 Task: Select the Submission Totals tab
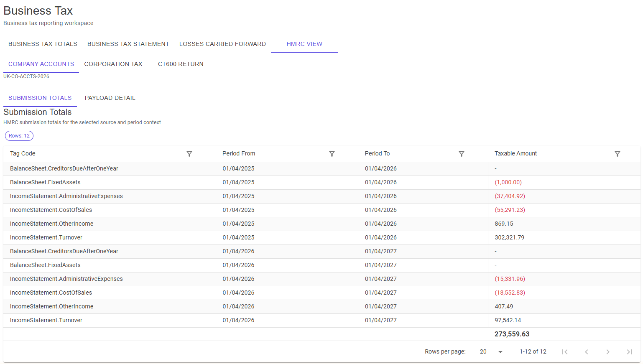(40, 98)
